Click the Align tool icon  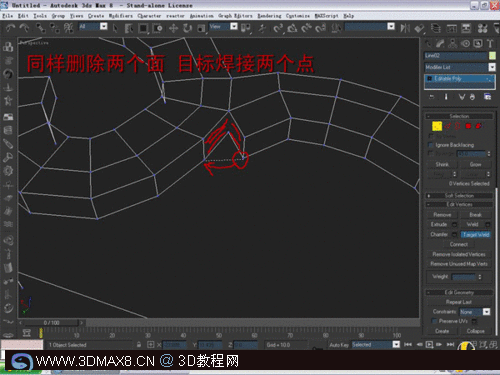tap(419, 28)
